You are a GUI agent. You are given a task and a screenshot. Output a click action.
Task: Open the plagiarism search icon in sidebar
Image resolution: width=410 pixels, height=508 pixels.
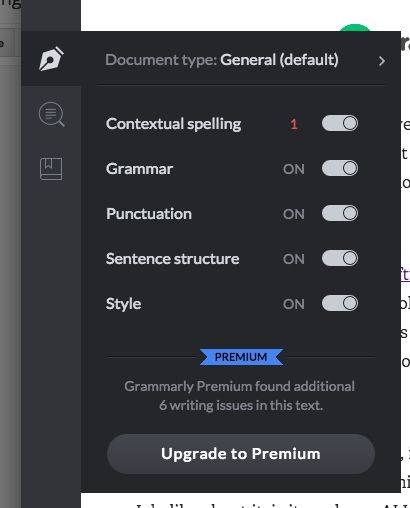[51, 114]
